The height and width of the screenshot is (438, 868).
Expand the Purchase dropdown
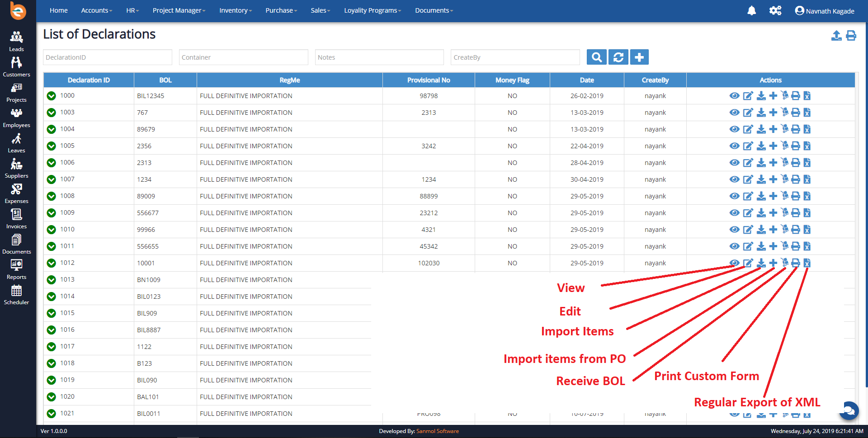click(x=281, y=10)
